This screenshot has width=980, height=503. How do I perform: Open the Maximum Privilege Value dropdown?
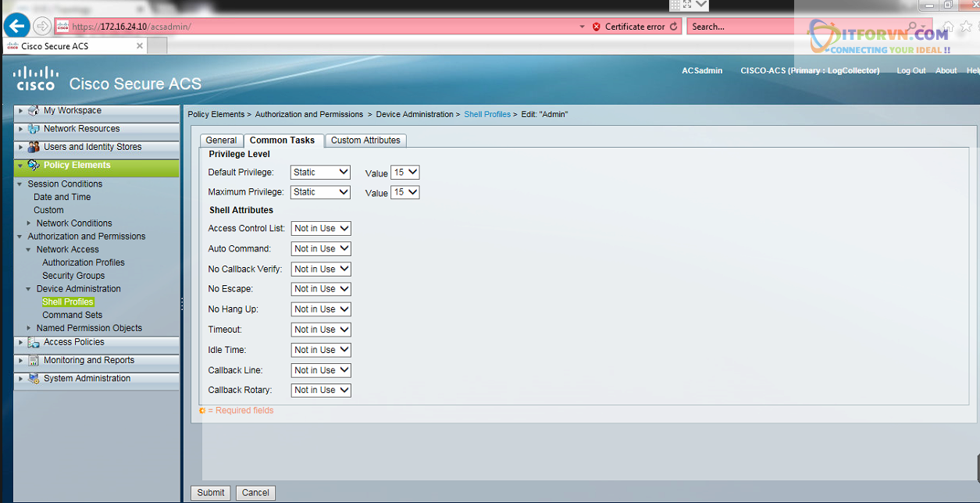tap(405, 192)
